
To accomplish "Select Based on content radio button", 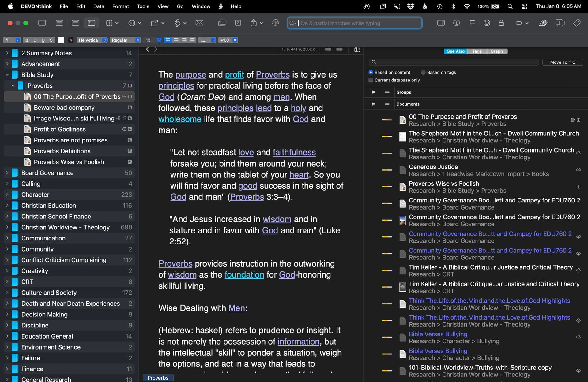I will (x=371, y=73).
